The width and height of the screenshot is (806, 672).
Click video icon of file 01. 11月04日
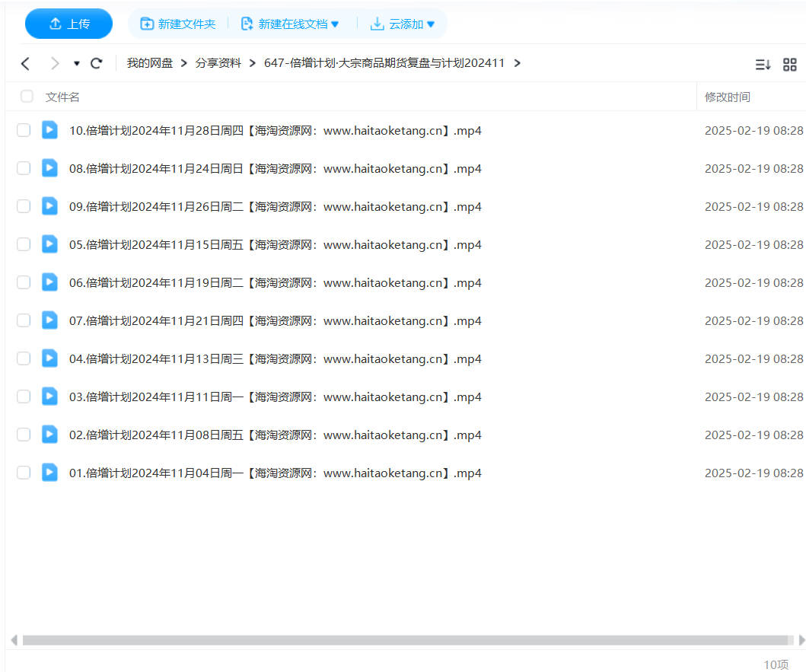pyautogui.click(x=49, y=473)
